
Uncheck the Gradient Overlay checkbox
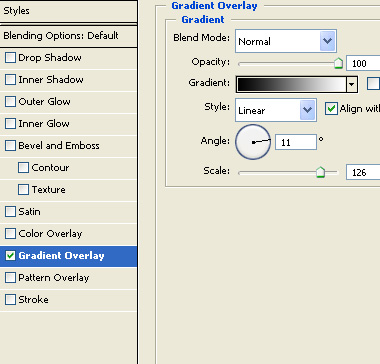click(10, 256)
